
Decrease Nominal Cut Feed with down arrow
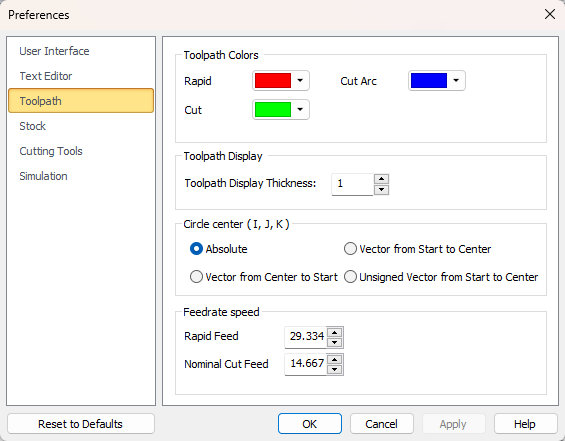pyautogui.click(x=335, y=369)
